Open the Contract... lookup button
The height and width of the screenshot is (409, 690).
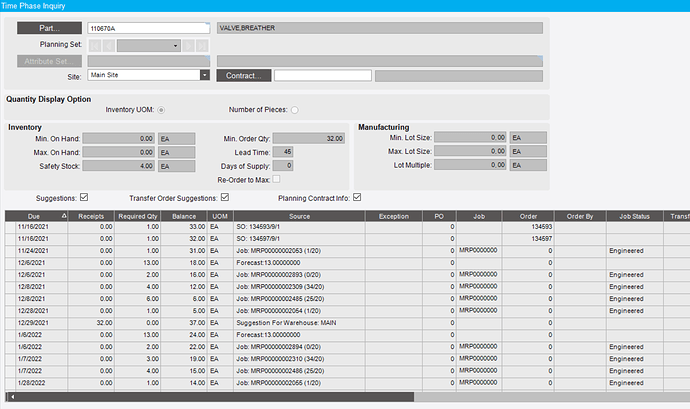(x=244, y=76)
